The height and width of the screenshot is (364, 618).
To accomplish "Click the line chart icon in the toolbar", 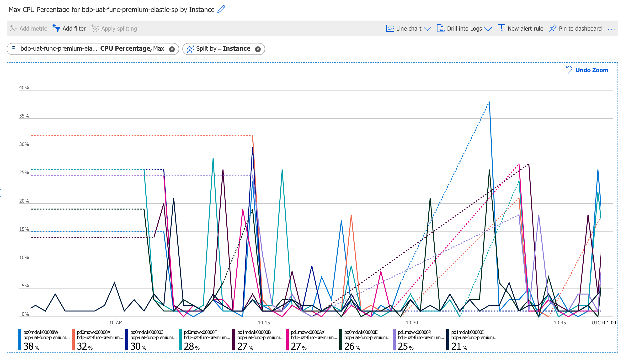I will click(x=390, y=28).
